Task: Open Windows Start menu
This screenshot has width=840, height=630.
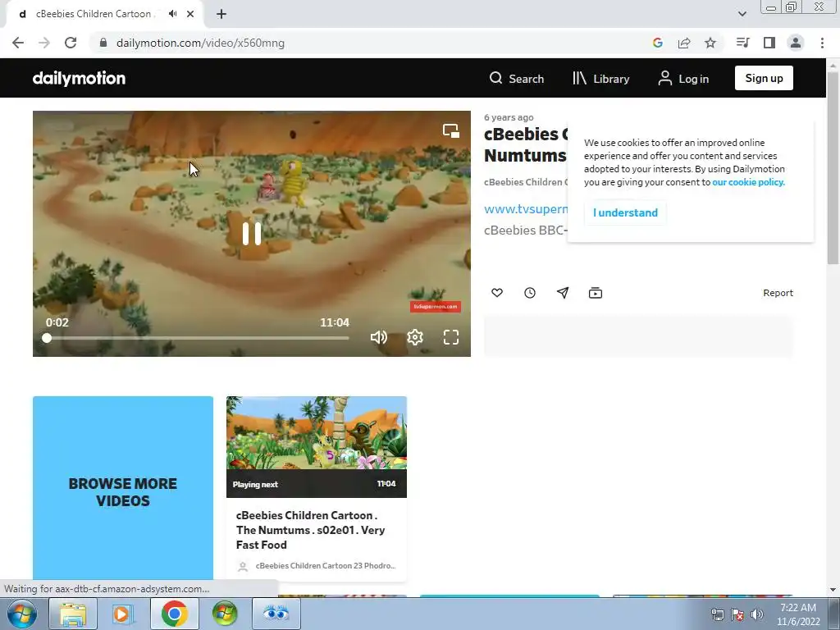Action: tap(21, 614)
